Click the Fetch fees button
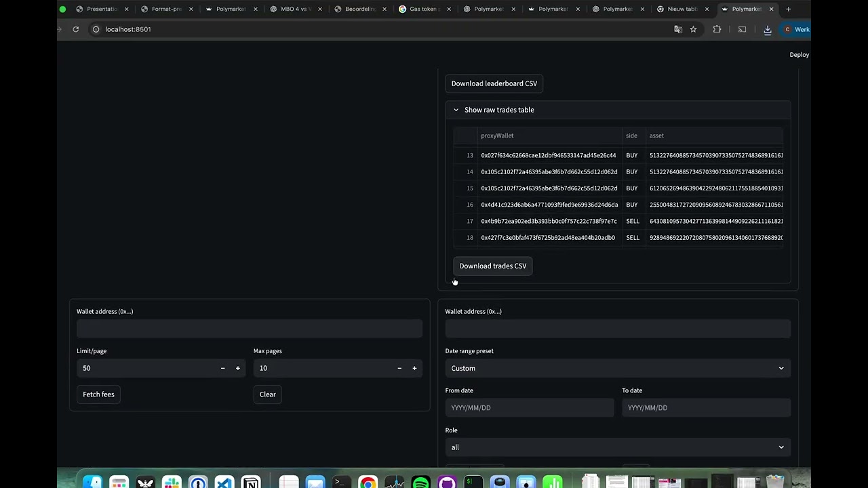868x488 pixels. [x=98, y=394]
